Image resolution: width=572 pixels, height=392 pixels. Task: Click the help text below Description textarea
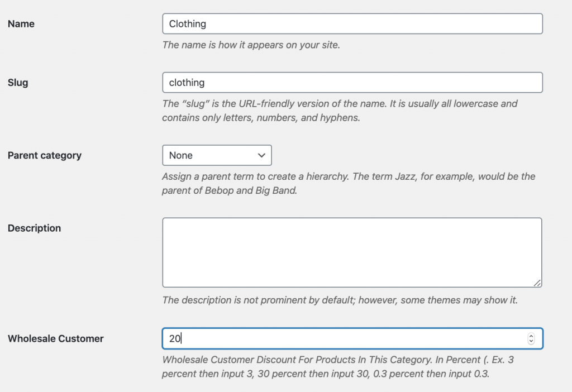pyautogui.click(x=340, y=300)
